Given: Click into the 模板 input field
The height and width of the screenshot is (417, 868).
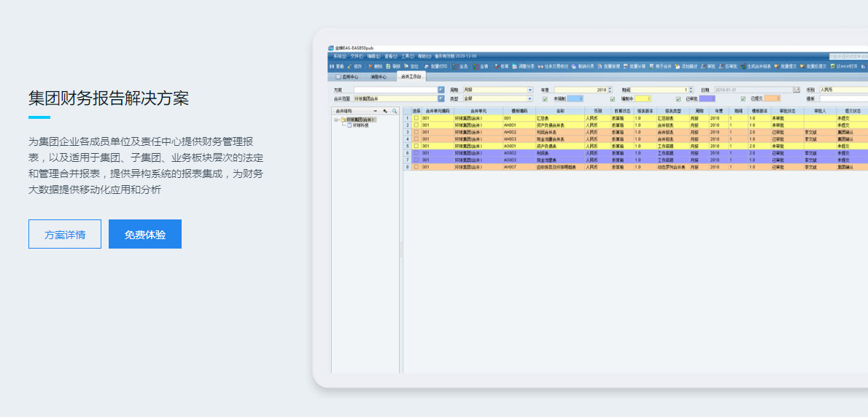Looking at the screenshot, I should [x=844, y=99].
